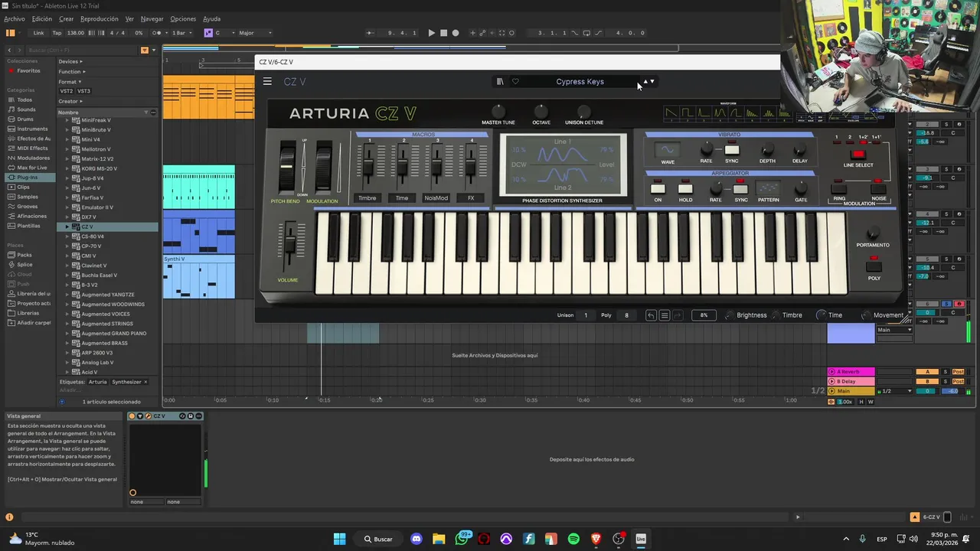Screen dimensions: 980x551
Task: Click the CZ V edit history list icon
Action: click(665, 315)
